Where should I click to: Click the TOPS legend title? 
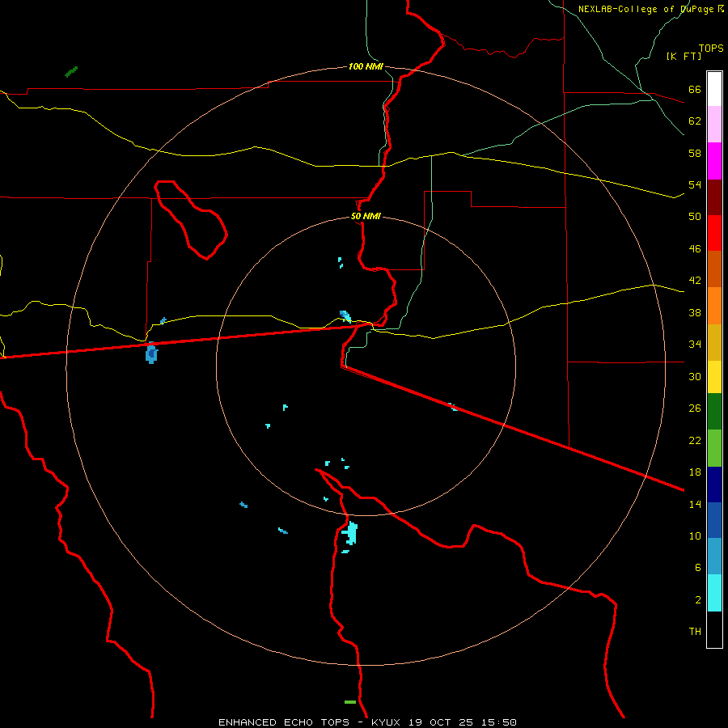711,48
